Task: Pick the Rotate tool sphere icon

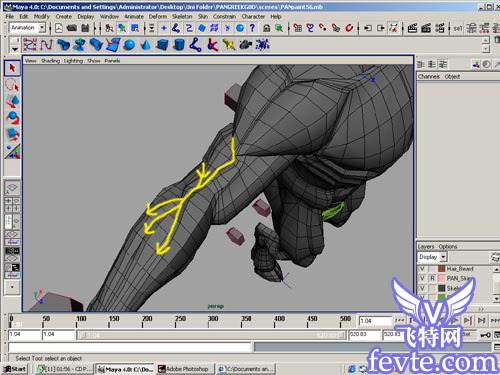Action: (12, 118)
